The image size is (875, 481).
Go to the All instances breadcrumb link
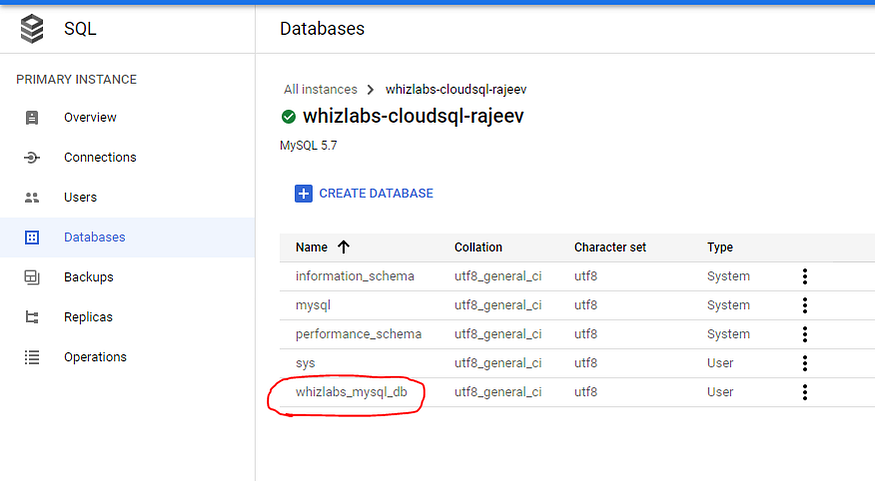(320, 89)
